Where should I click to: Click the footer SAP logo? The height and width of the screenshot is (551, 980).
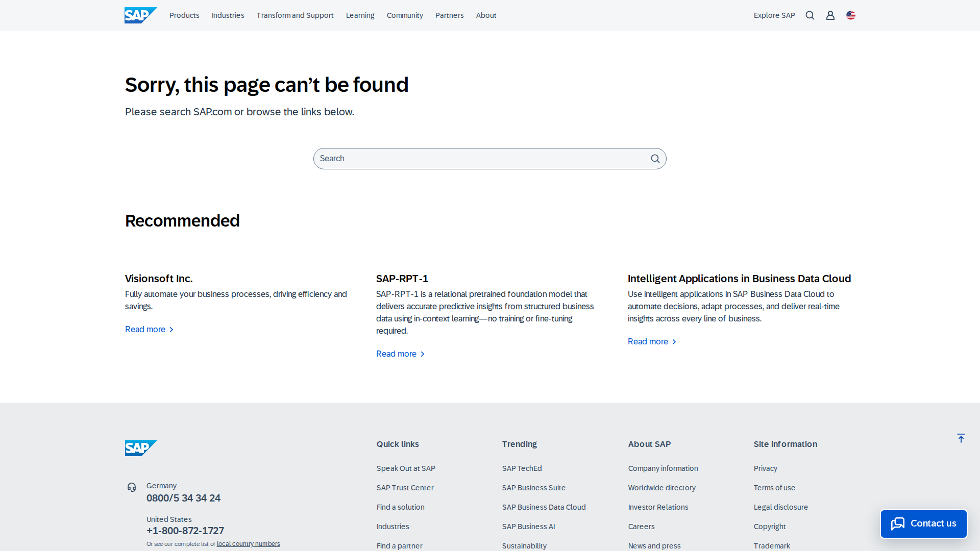coord(141,447)
